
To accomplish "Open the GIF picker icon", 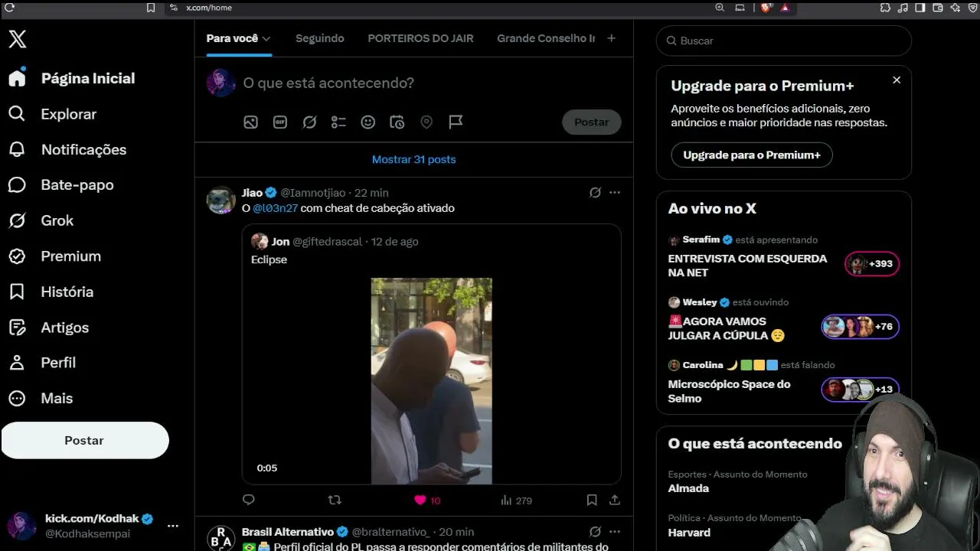I will pyautogui.click(x=280, y=122).
